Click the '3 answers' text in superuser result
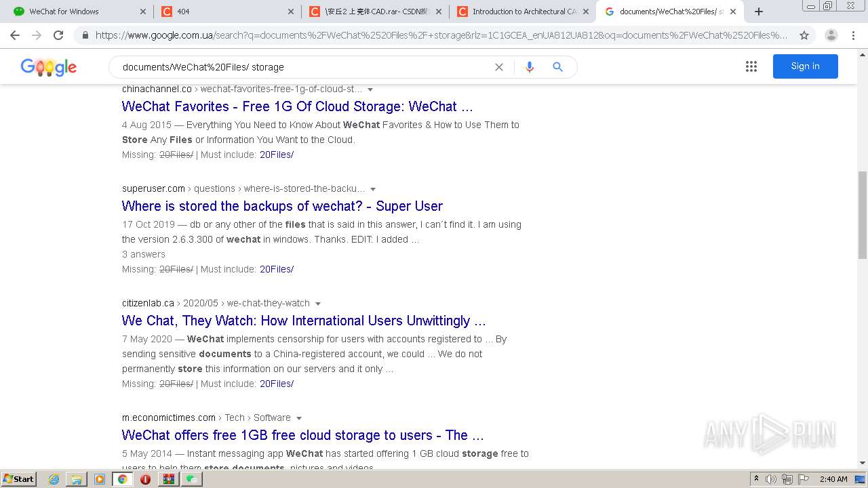 click(x=144, y=254)
